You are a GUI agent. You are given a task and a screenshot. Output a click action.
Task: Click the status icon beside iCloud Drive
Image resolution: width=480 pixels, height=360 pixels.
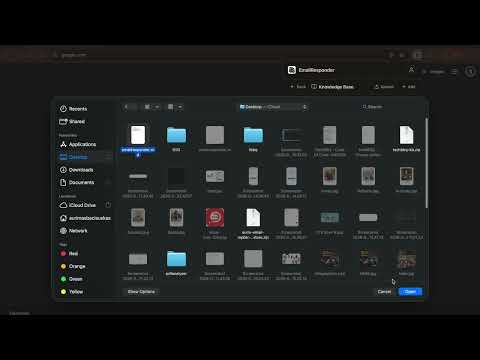(108, 205)
